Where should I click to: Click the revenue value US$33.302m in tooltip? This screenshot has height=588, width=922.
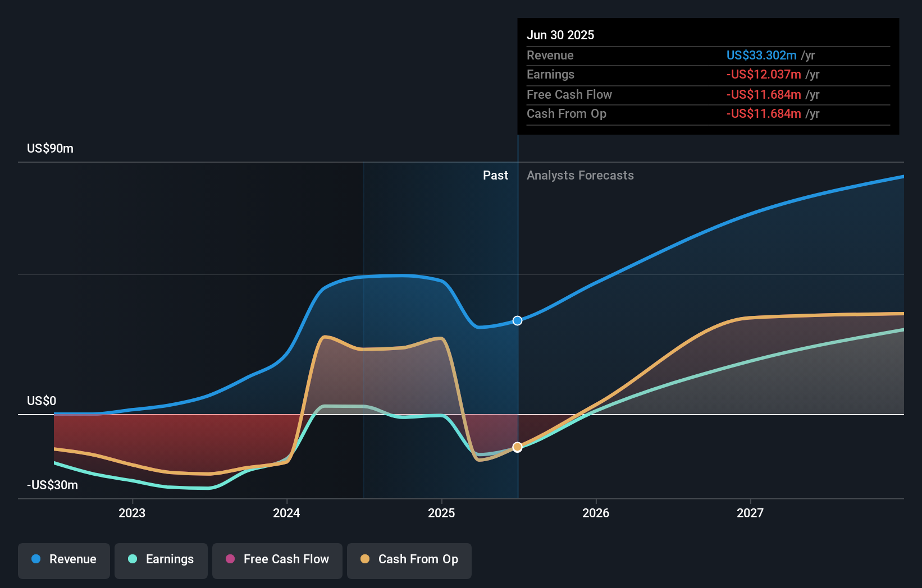pyautogui.click(x=762, y=55)
